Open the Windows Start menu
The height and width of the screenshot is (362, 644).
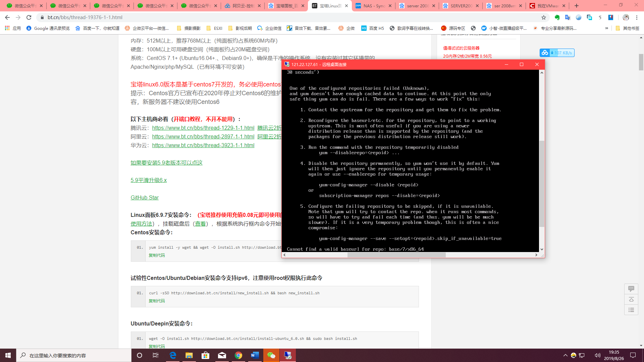(x=8, y=355)
